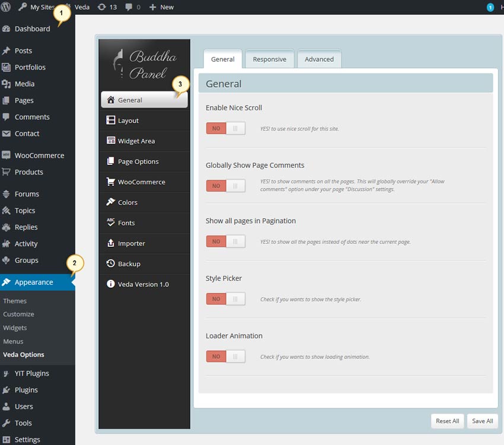Viewport: 504px width, 445px height.
Task: Switch to the Responsive tab
Action: pos(269,59)
